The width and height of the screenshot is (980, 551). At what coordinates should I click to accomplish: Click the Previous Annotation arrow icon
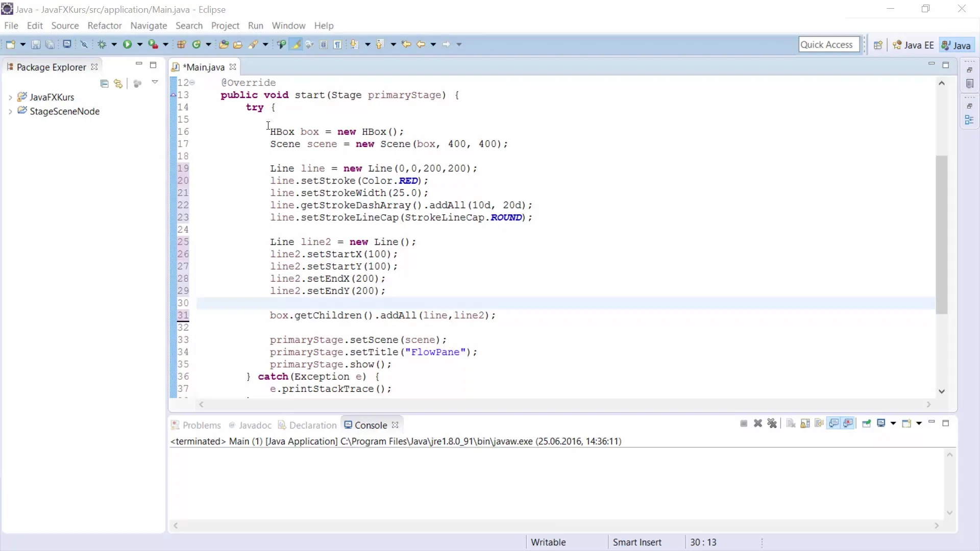point(379,44)
